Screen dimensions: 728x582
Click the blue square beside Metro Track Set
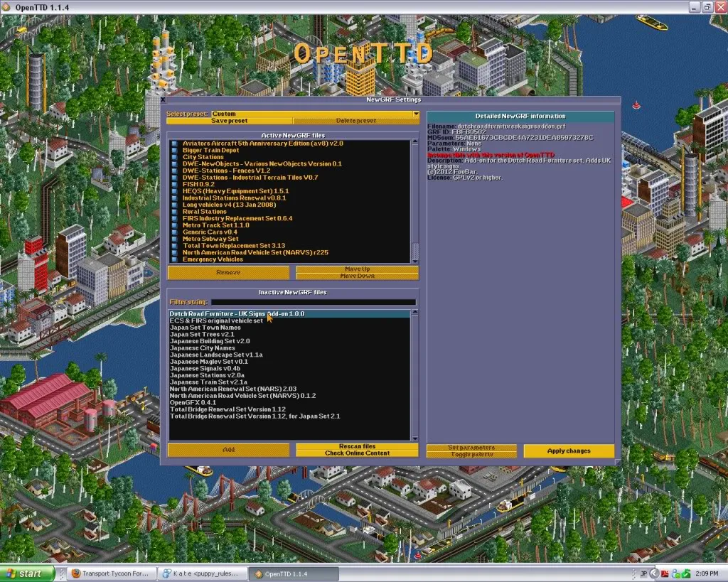175,225
